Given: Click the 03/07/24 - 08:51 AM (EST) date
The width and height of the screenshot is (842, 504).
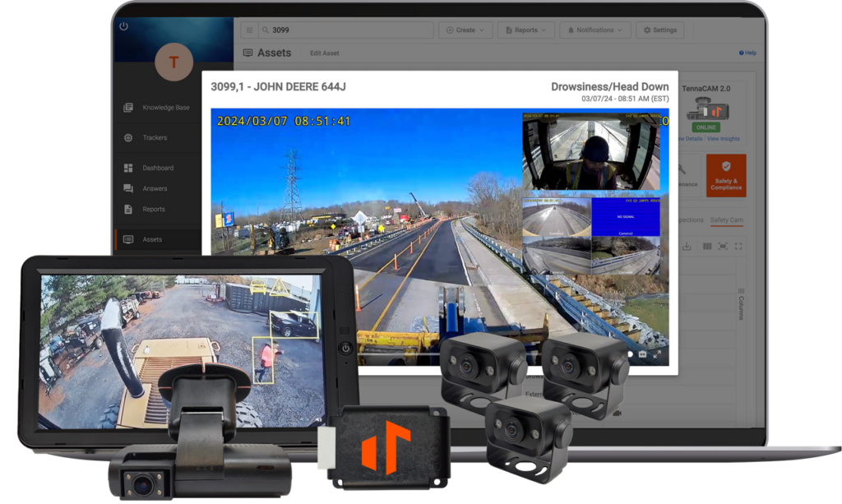Looking at the screenshot, I should tap(625, 99).
